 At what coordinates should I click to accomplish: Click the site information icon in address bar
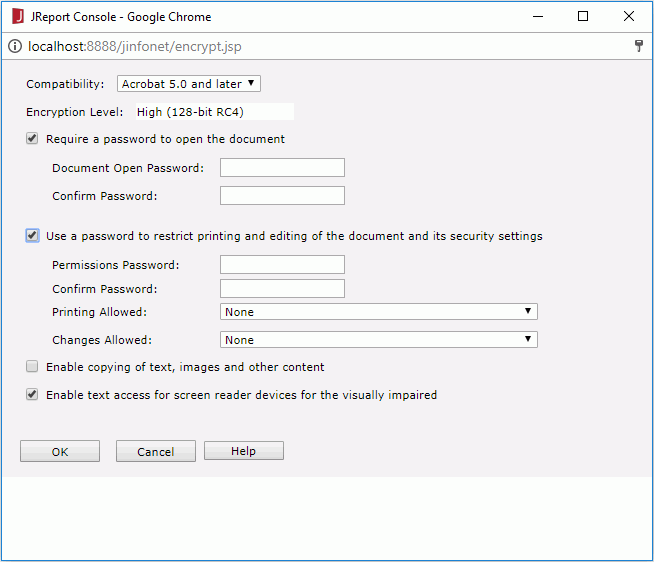click(15, 46)
